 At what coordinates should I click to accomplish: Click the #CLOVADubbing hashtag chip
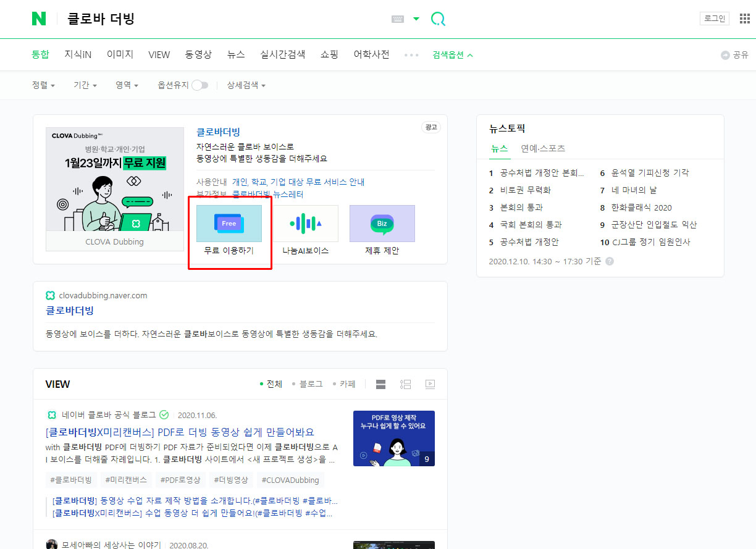(x=290, y=480)
